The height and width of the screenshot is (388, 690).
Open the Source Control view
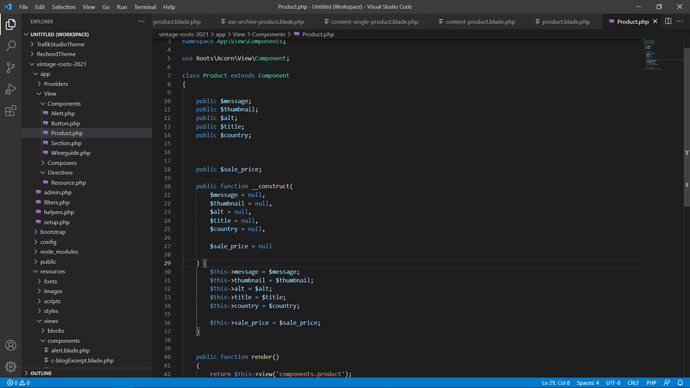11,67
